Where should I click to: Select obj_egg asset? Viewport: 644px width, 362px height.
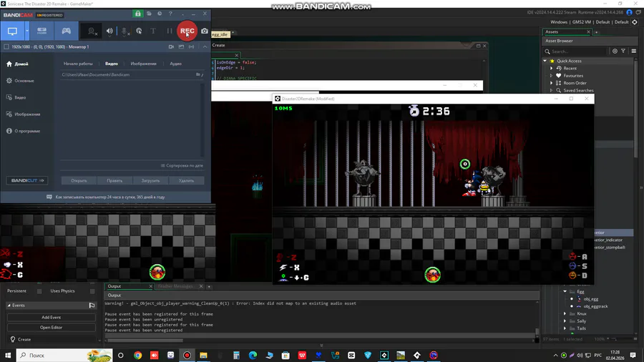pyautogui.click(x=590, y=299)
